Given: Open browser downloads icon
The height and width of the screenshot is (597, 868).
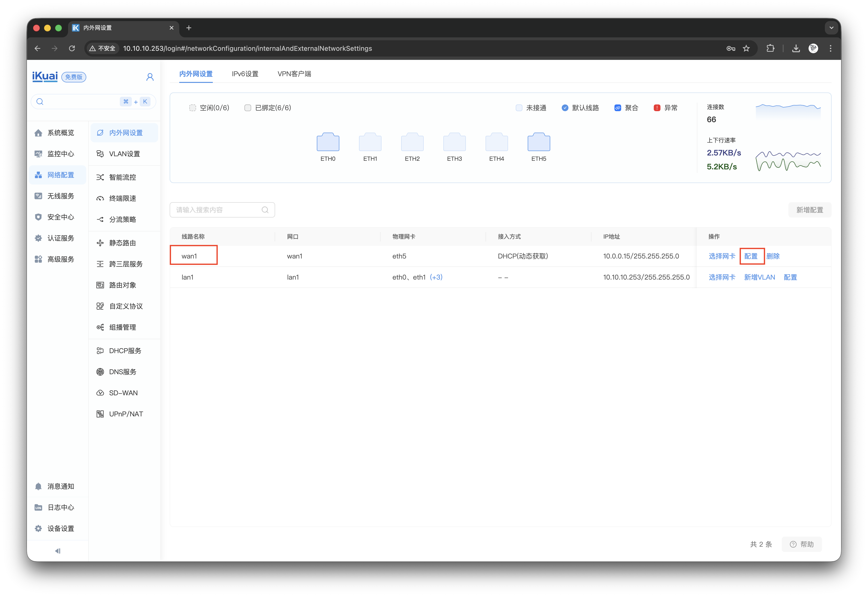Looking at the screenshot, I should [796, 48].
